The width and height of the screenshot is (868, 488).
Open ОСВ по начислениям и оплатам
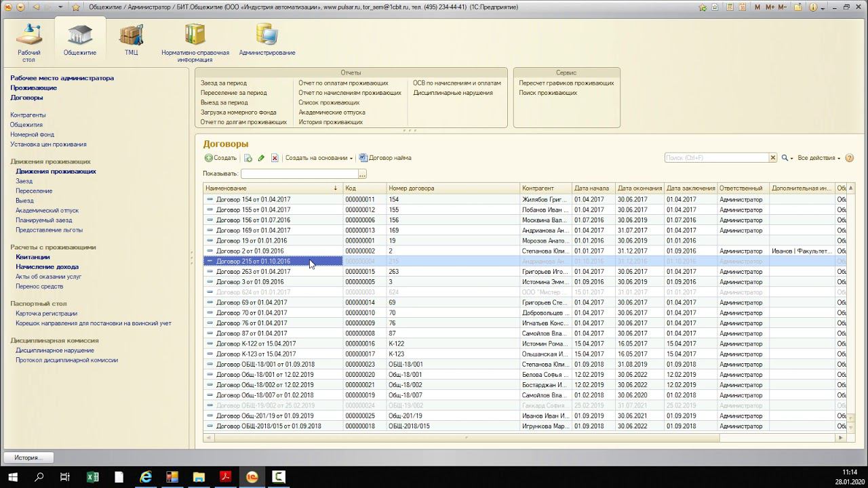(457, 83)
